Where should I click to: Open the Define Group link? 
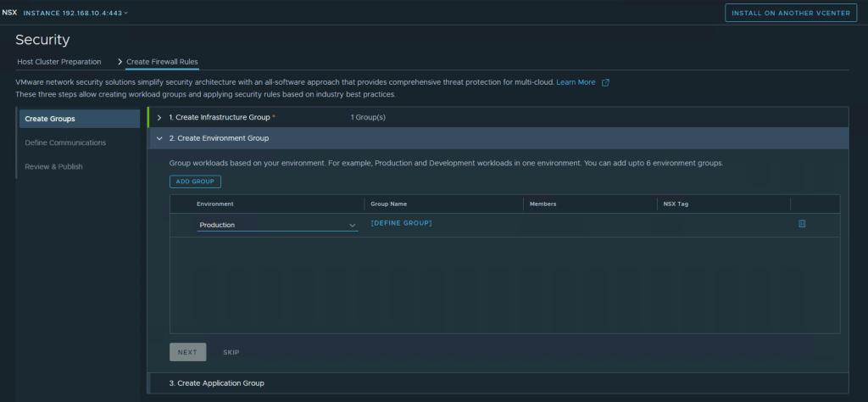point(401,223)
